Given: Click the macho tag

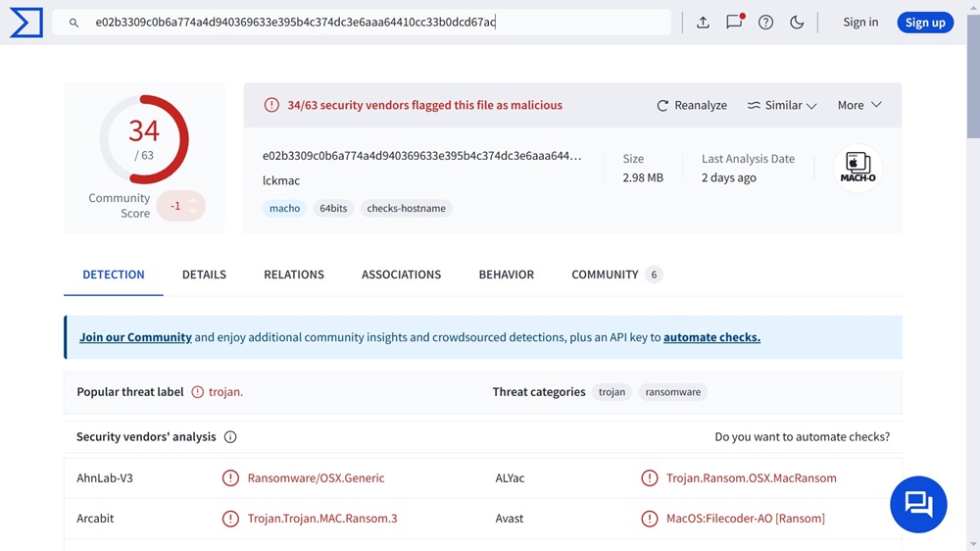Looking at the screenshot, I should click(x=284, y=208).
